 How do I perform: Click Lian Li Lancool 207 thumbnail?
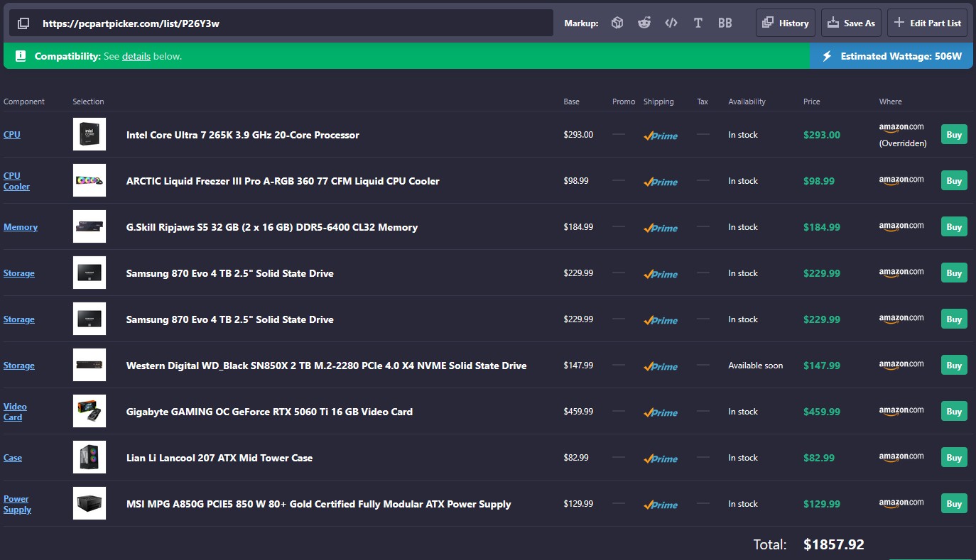click(x=90, y=457)
